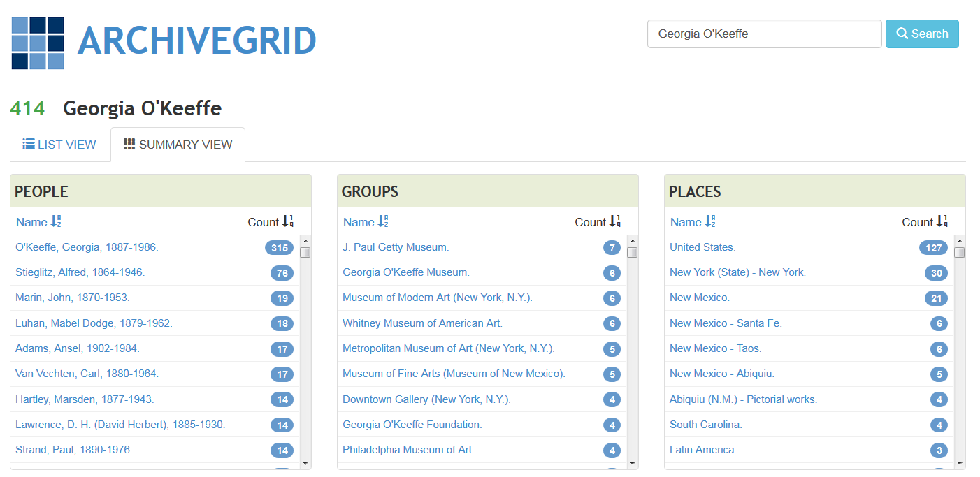The image size is (980, 477).
Task: Open Marin, John, 1870-1953 link
Action: tap(73, 298)
